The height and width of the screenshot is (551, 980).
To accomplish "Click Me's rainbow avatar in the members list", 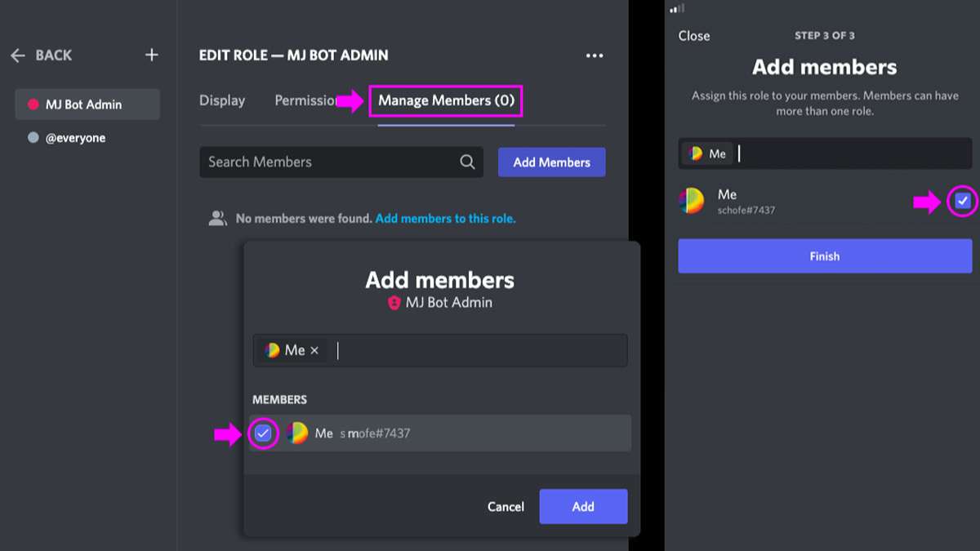I will tap(297, 433).
